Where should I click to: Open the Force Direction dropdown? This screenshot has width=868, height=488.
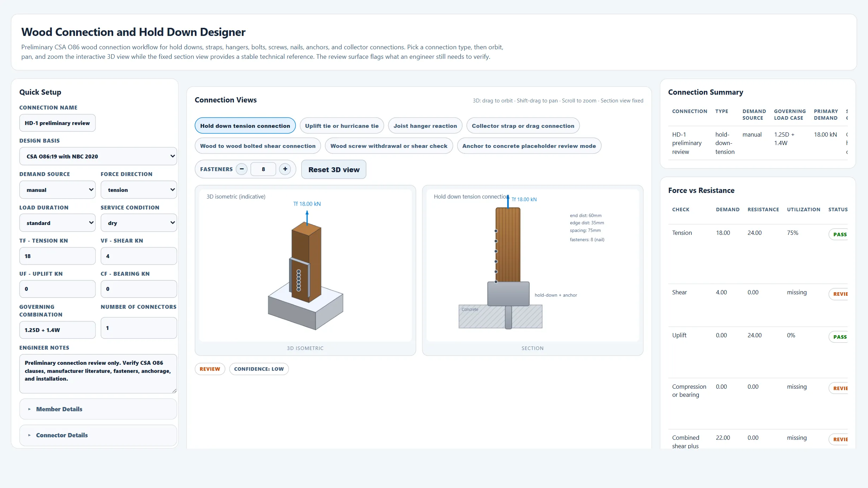(x=139, y=190)
